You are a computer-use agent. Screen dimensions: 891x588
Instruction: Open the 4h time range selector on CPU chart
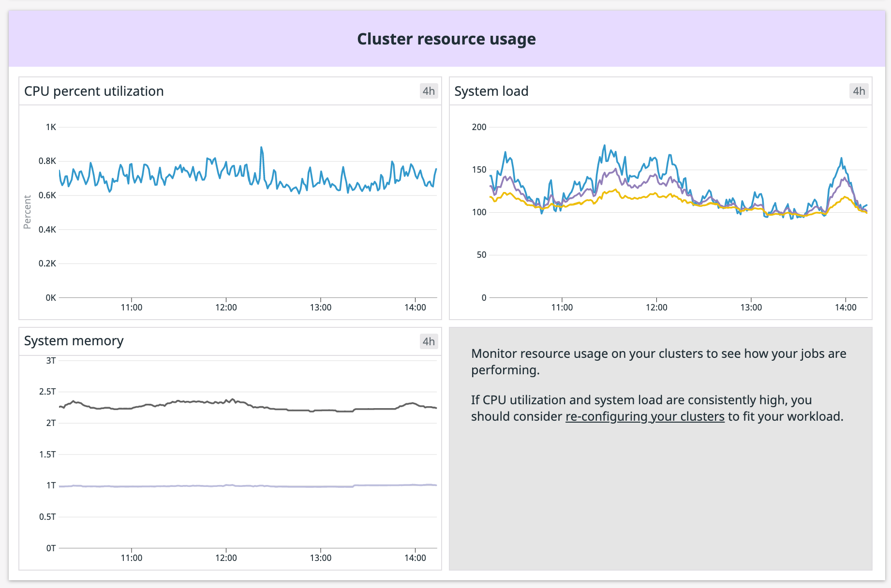(428, 91)
